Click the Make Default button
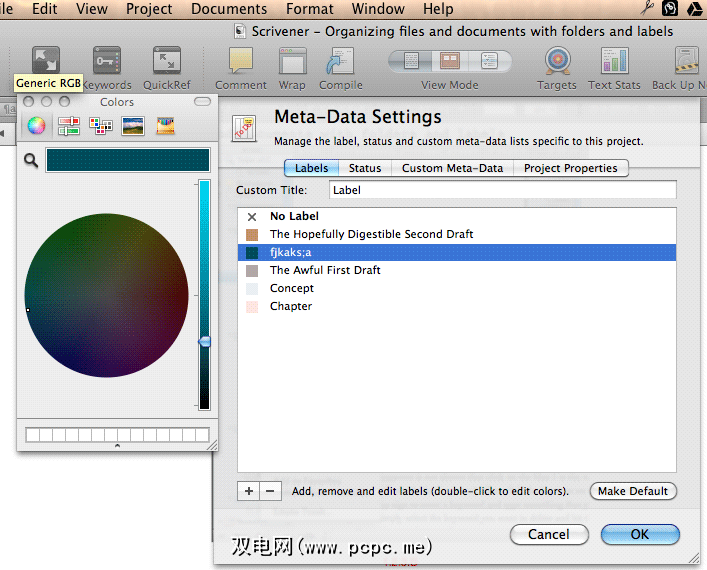The width and height of the screenshot is (707, 570). pos(633,491)
